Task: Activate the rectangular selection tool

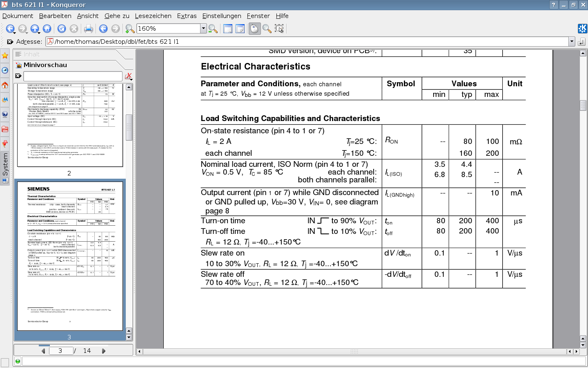Action: point(279,28)
